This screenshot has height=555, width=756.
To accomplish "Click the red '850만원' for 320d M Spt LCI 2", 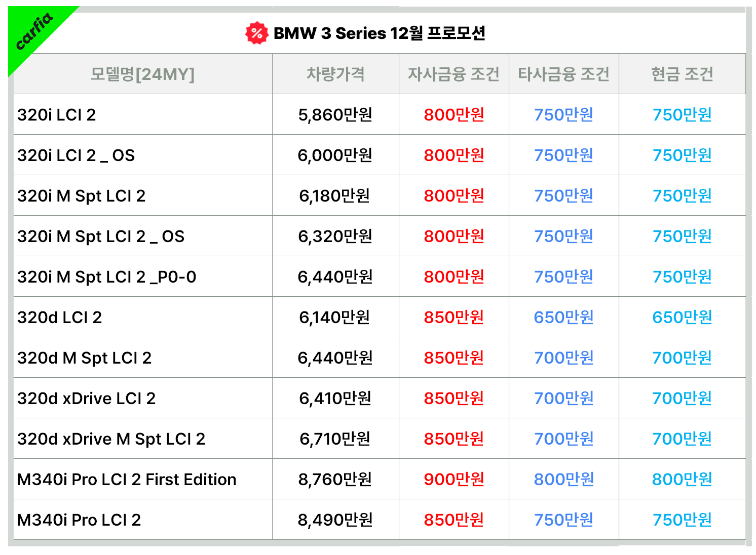I will point(454,358).
